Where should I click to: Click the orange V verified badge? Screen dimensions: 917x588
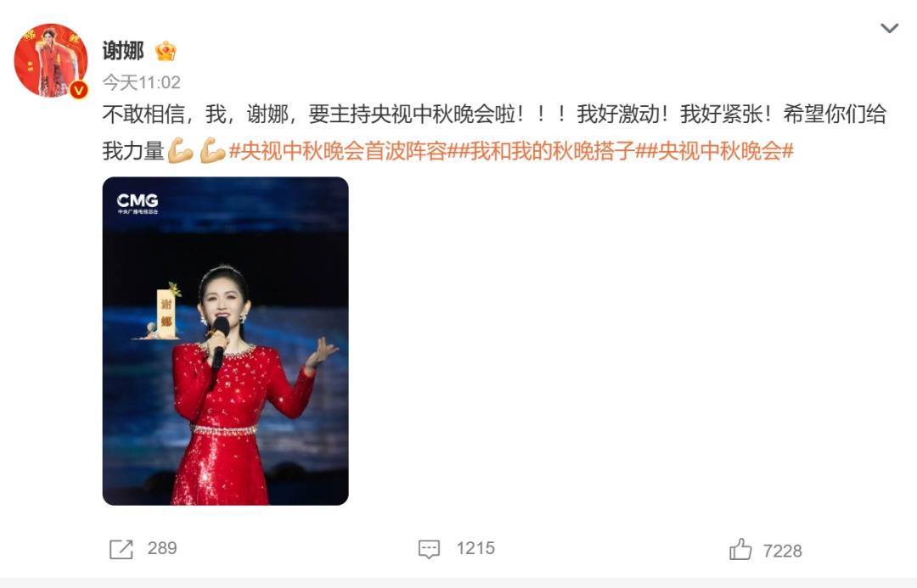point(79,89)
